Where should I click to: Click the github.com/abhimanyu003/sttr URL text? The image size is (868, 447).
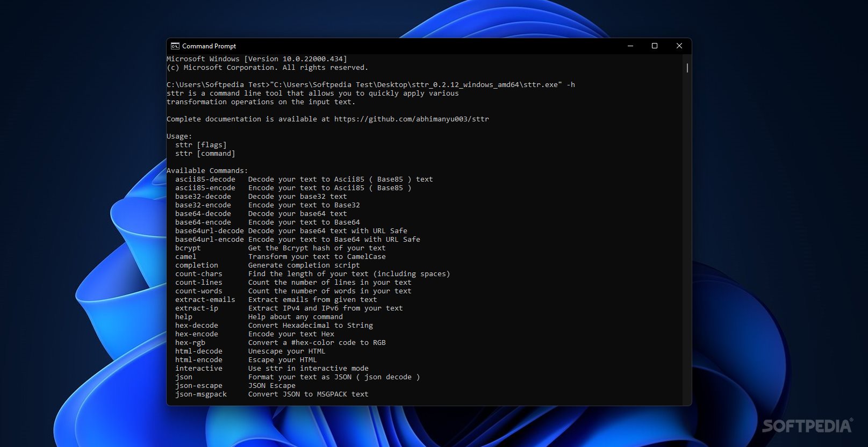coord(412,119)
